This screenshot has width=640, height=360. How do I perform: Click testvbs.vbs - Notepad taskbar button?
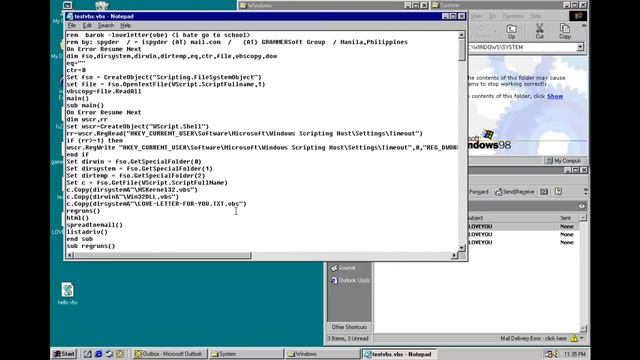(399, 354)
